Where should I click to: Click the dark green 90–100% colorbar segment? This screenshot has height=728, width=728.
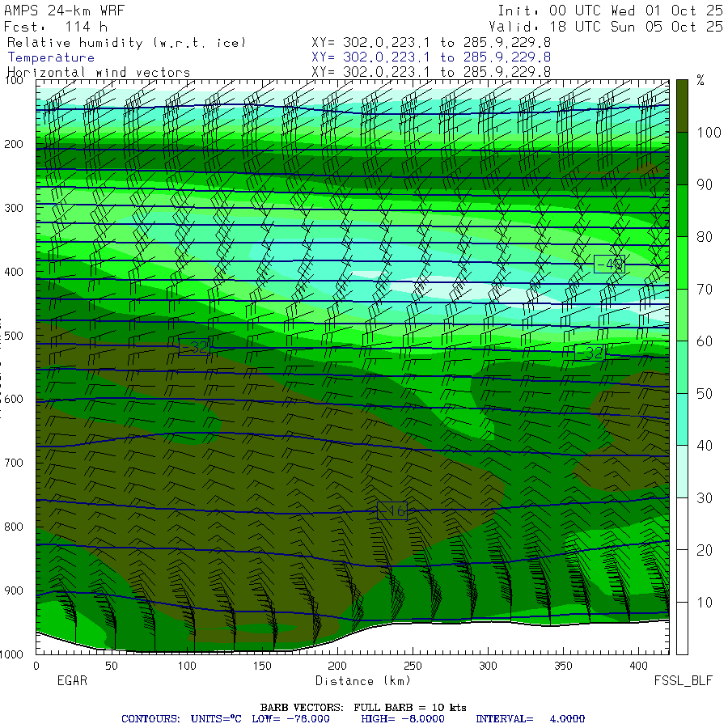[x=682, y=159]
